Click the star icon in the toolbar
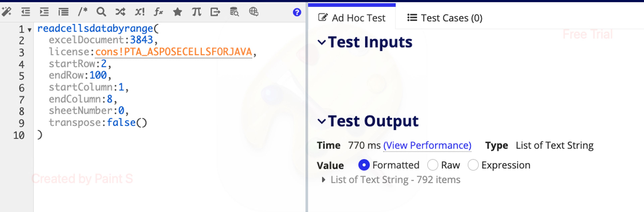Screen dimensions: 644x212 pyautogui.click(x=177, y=12)
